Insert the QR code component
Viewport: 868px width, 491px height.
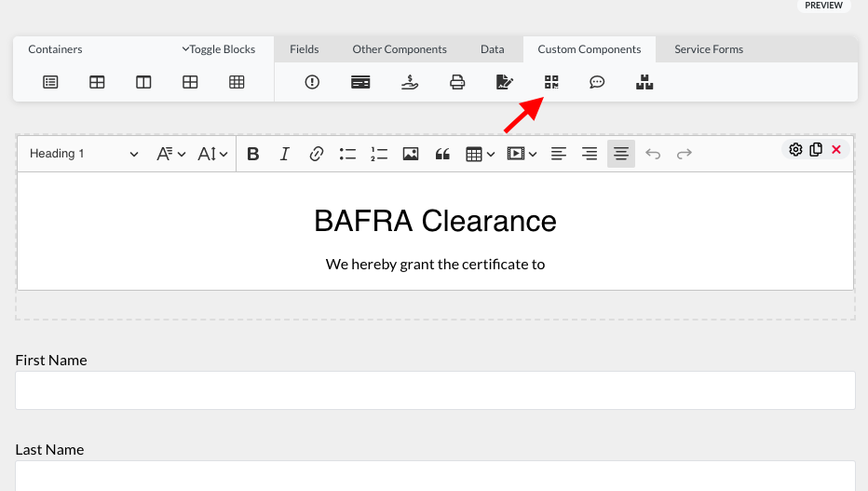tap(551, 83)
